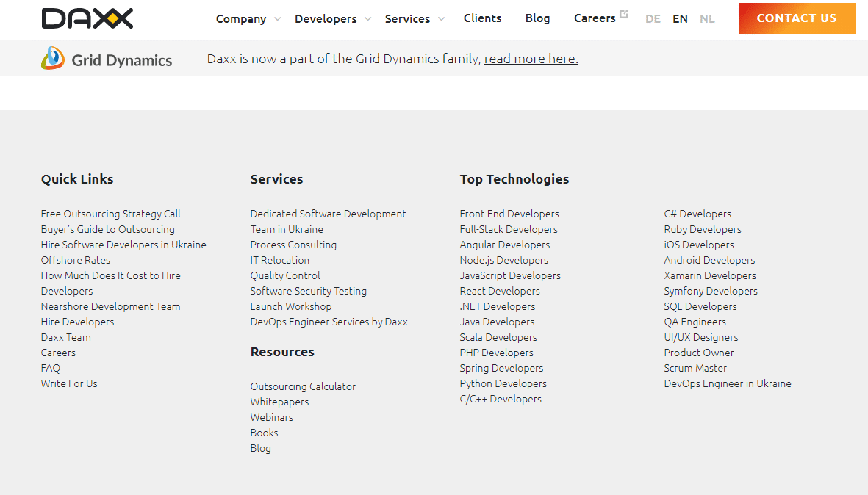Viewport: 868px width, 495px height.
Task: Open Spring Developers link
Action: pos(501,369)
